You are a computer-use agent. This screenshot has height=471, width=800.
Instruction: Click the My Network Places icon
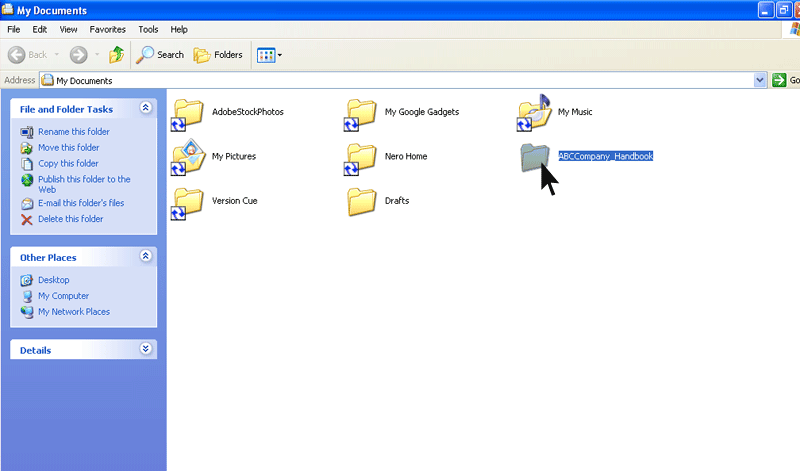(27, 312)
